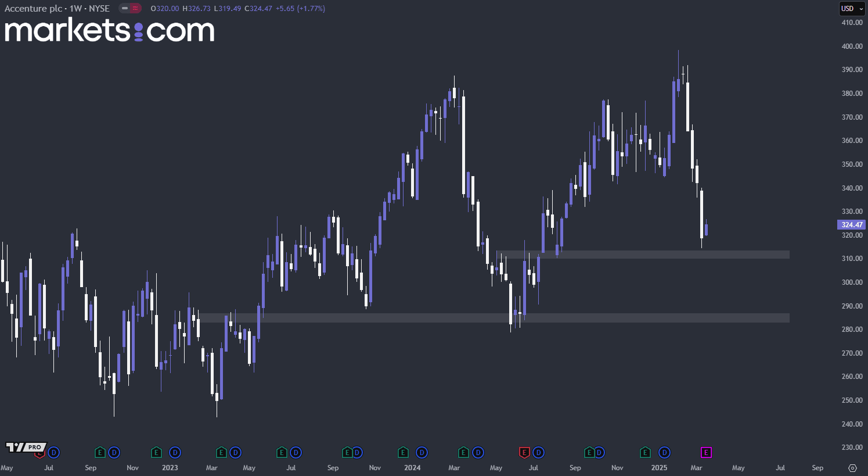Click the Accenture plc symbol title

point(33,9)
